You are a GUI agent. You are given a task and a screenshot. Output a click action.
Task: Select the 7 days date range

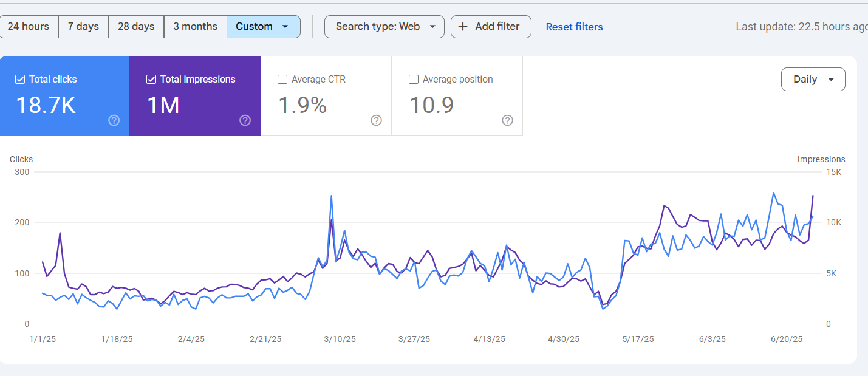click(x=83, y=27)
